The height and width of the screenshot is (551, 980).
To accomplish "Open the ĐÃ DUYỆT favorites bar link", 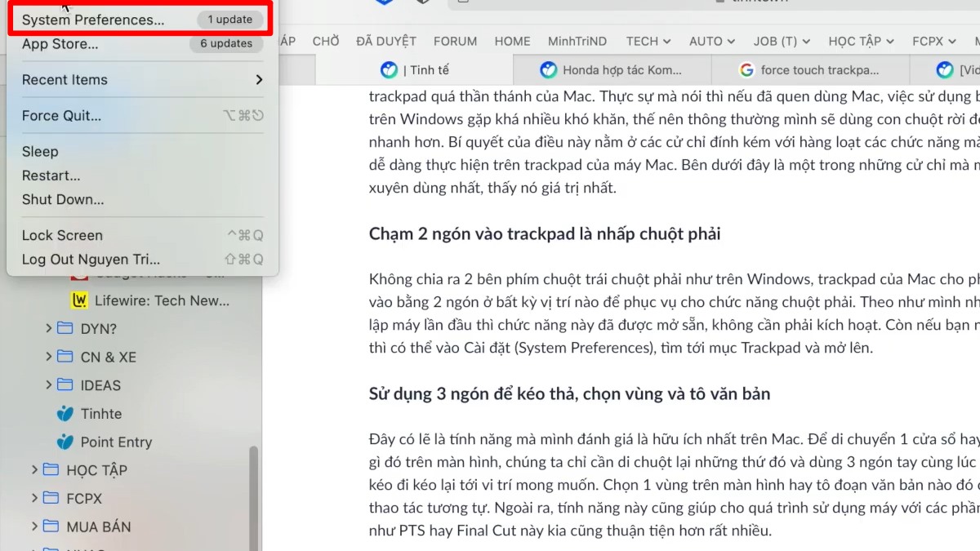I will (386, 41).
